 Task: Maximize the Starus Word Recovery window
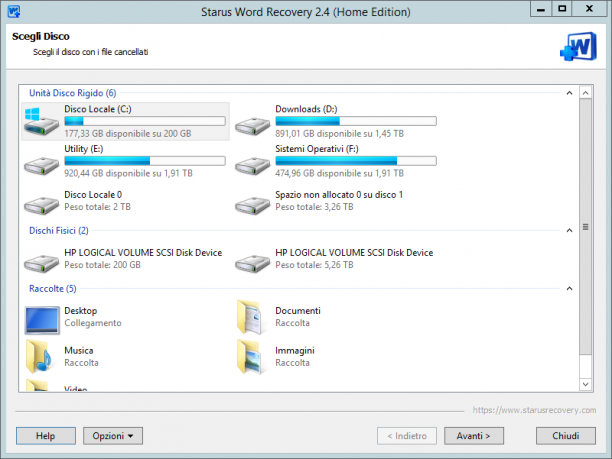562,9
